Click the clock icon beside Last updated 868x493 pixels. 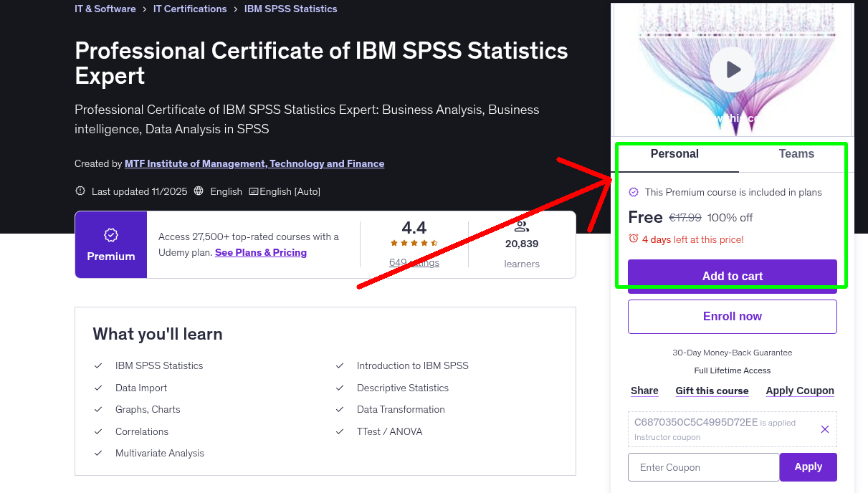[79, 191]
